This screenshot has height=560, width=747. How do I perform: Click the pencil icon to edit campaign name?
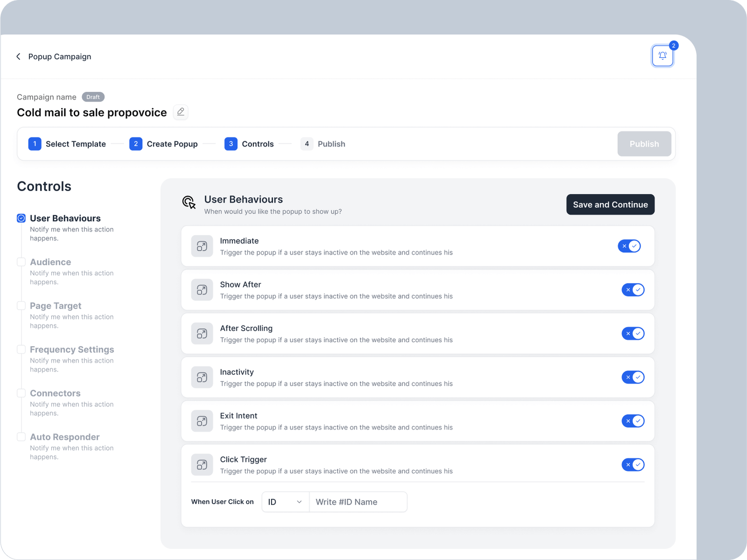pos(181,112)
